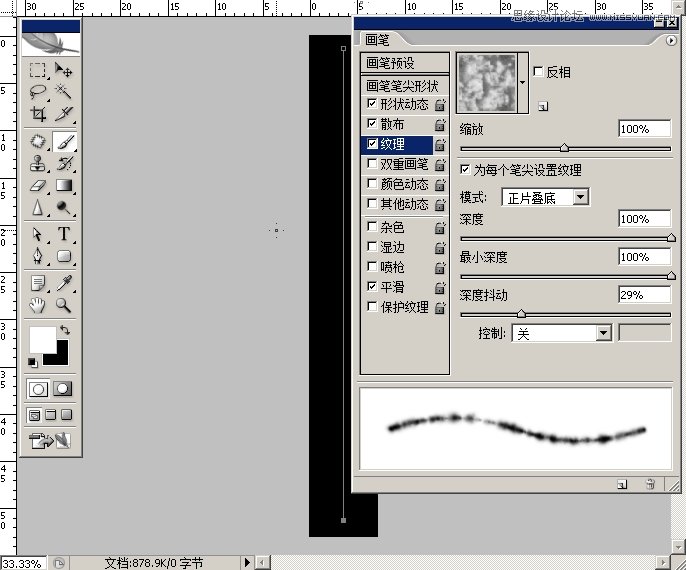The height and width of the screenshot is (570, 686).
Task: Select the Brush tool
Action: coord(64,141)
